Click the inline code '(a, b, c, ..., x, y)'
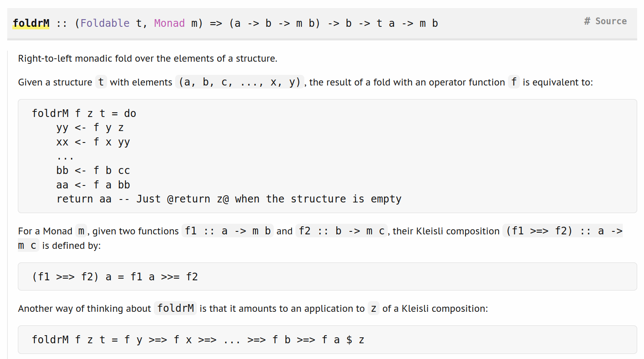 (x=240, y=82)
